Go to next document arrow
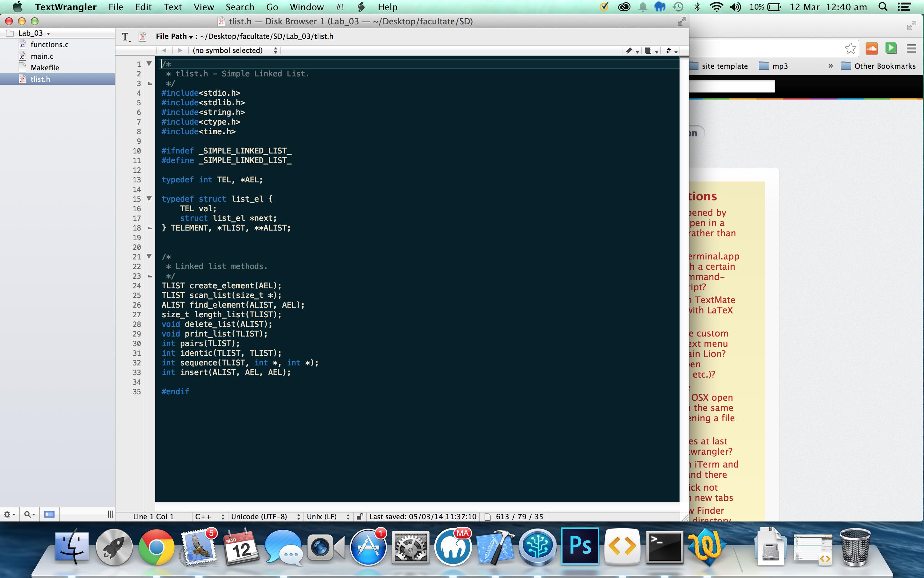Viewport: 924px width, 578px height. pos(180,50)
